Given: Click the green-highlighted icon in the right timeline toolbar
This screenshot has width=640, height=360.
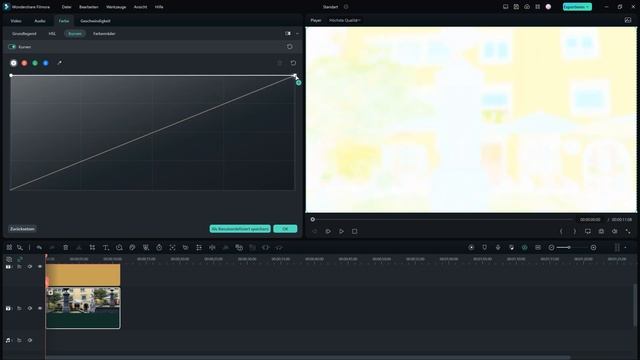Looking at the screenshot, I should [x=524, y=247].
